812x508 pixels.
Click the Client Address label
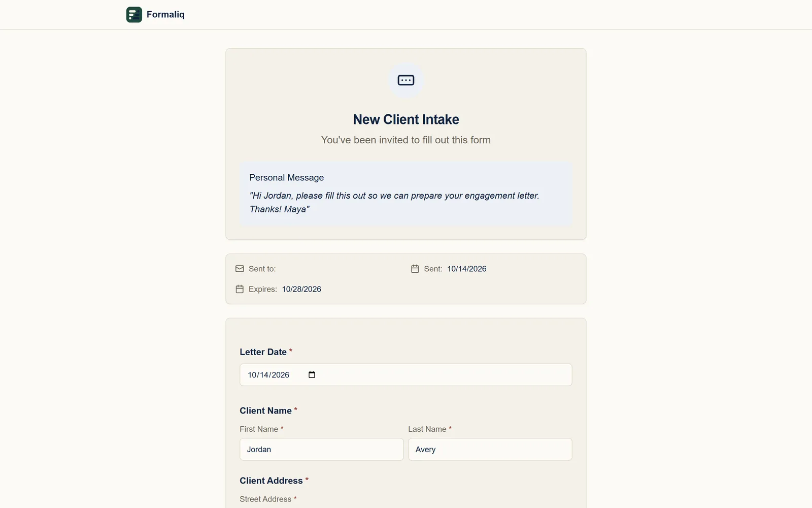[x=271, y=481]
